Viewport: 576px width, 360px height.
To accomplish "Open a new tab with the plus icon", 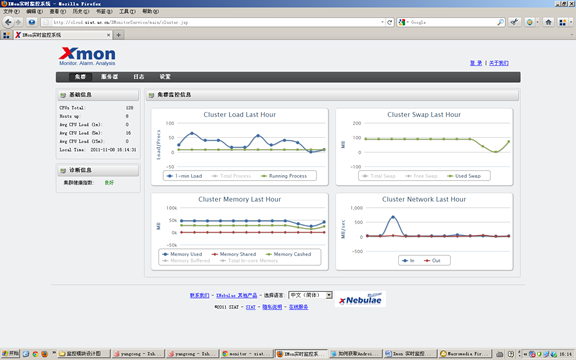I will (118, 35).
